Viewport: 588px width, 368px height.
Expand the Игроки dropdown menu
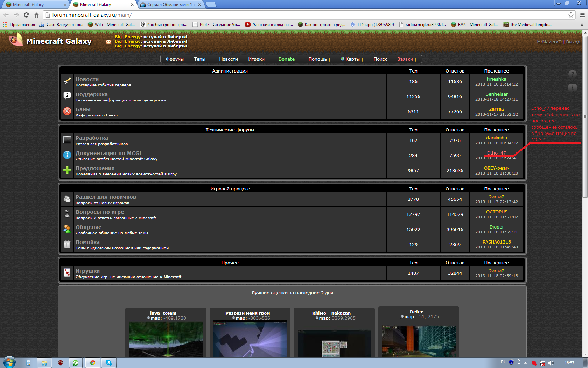(258, 59)
